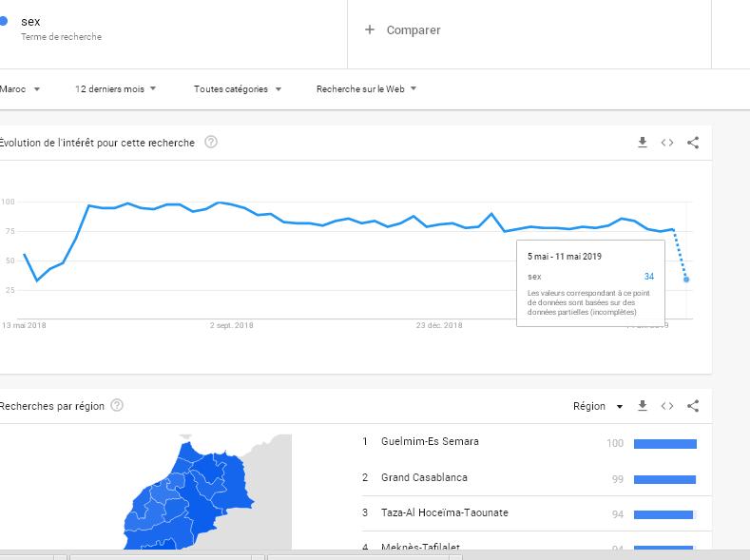Open embed code for interest chart
This screenshot has width=750, height=560.
(x=667, y=143)
